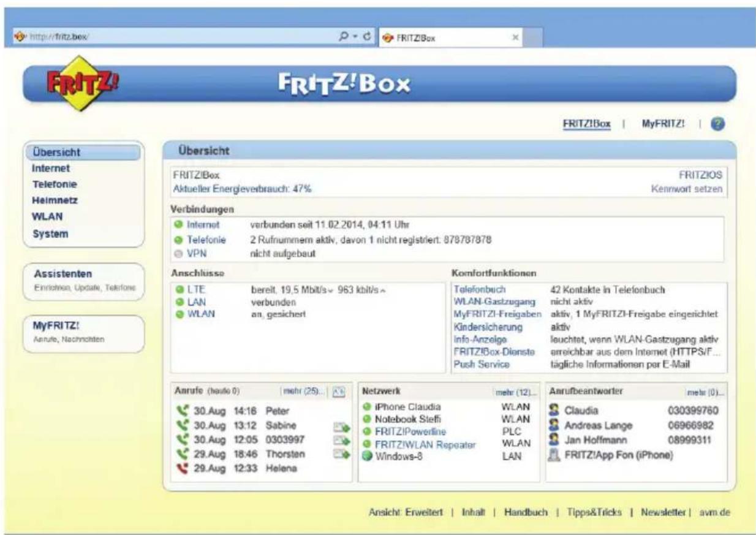Expand Anrufe list with mehr (25)
This screenshot has height=535, width=756.
(x=304, y=392)
